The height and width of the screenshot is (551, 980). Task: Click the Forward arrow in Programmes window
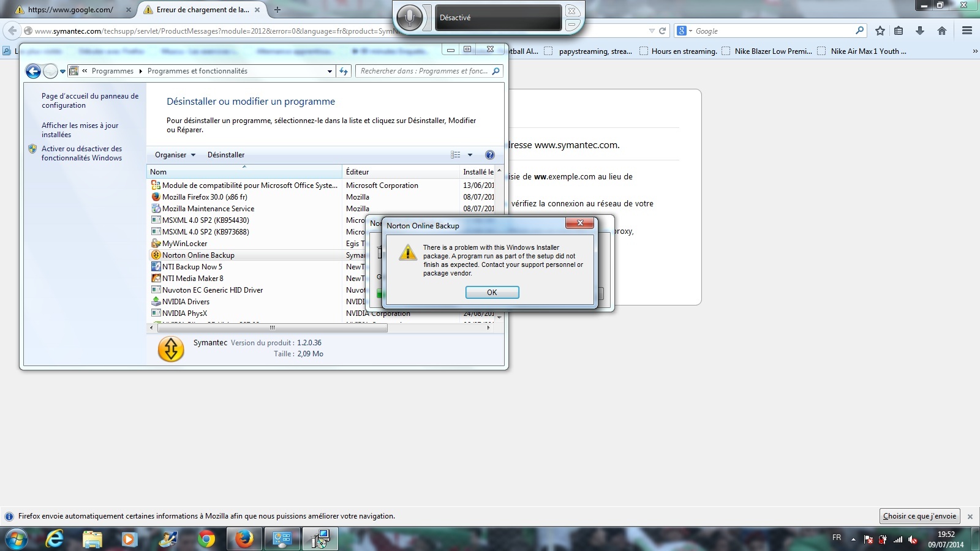click(x=50, y=72)
